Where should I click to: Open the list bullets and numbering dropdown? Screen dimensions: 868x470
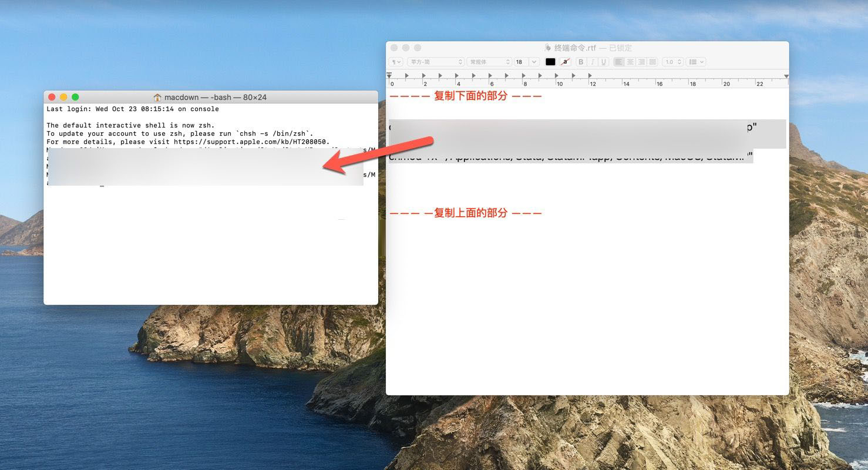696,62
